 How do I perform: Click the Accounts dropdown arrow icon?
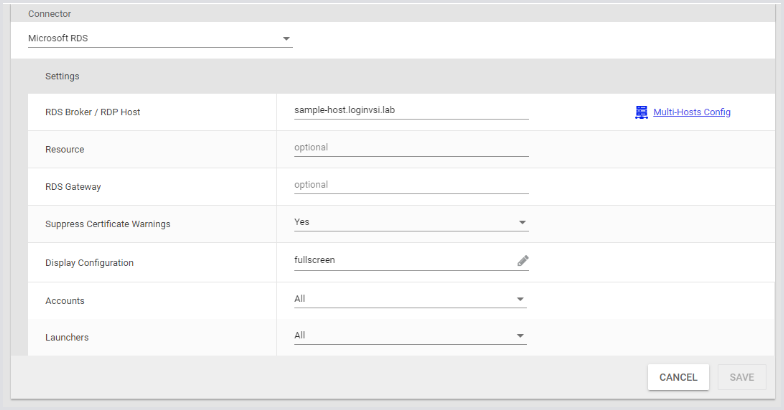click(520, 298)
